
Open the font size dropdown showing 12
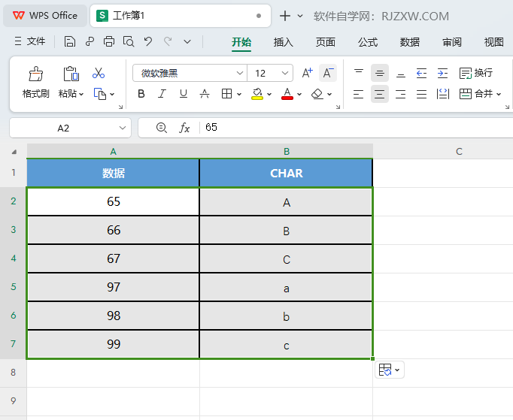285,73
